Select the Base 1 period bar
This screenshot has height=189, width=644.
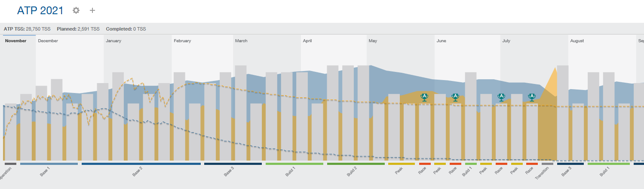[x=49, y=164]
